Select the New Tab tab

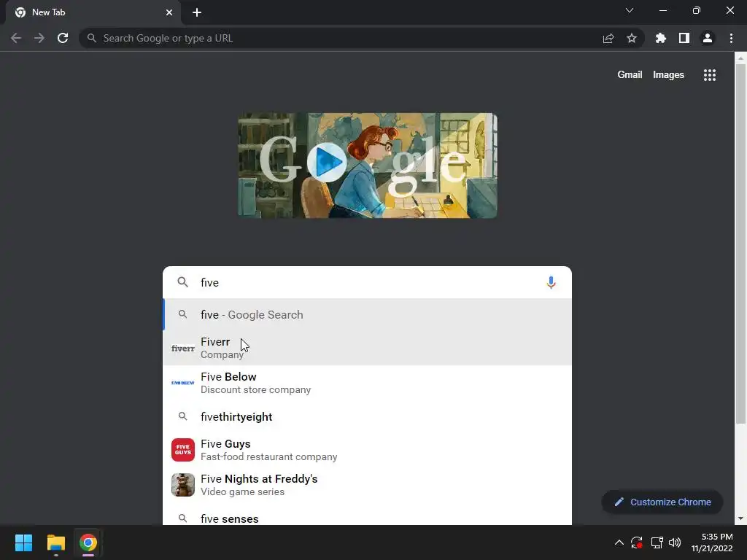tap(93, 12)
